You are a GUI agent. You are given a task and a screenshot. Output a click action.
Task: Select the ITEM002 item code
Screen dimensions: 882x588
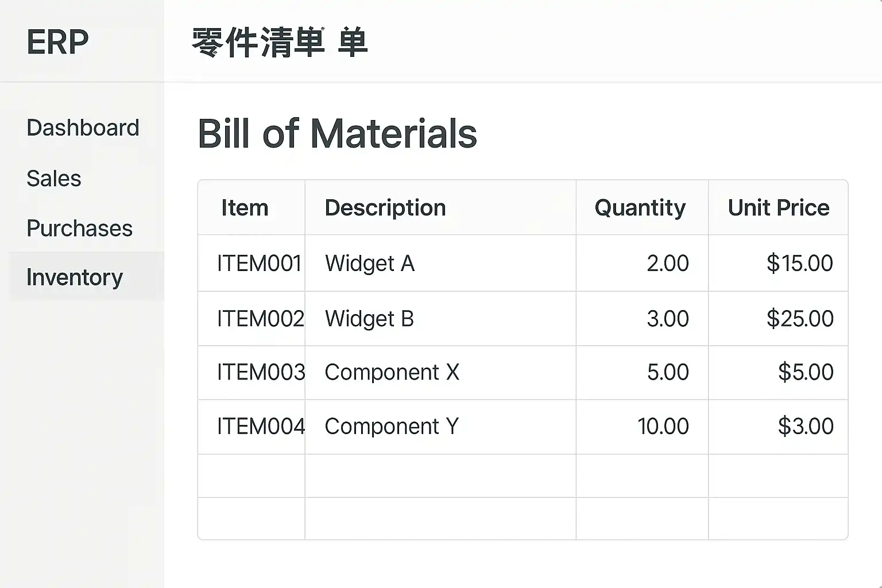260,319
